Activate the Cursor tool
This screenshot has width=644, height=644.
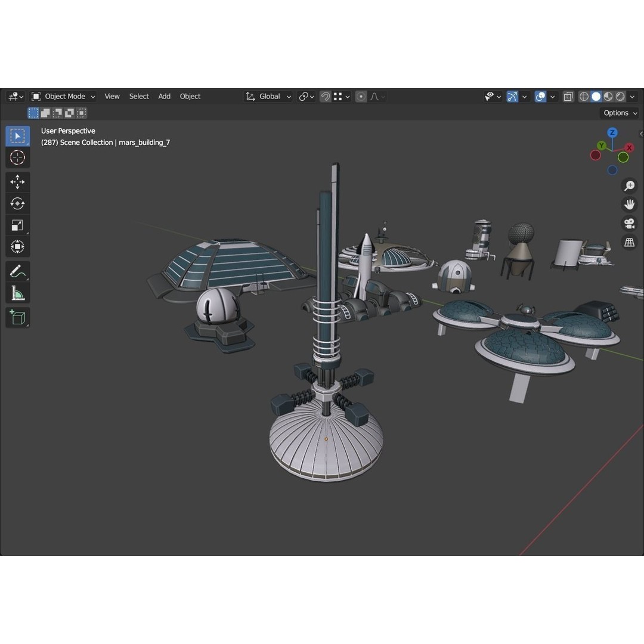(x=17, y=157)
